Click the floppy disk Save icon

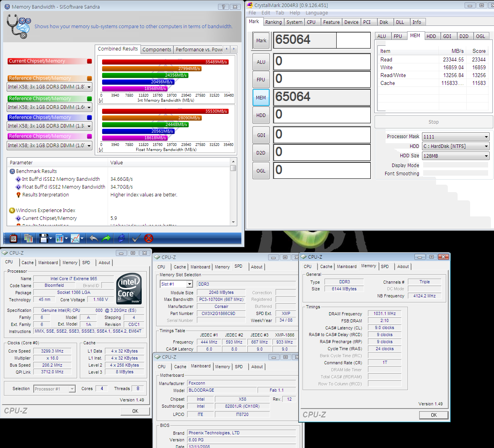43,238
